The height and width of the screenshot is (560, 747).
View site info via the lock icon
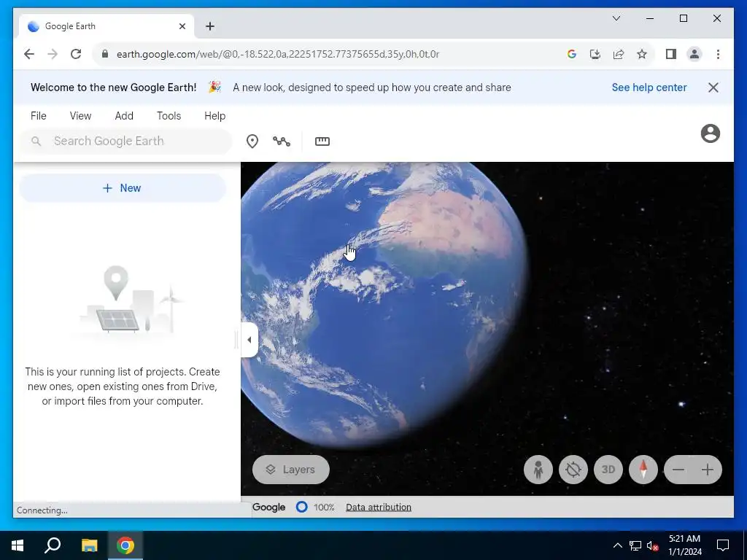tap(105, 54)
